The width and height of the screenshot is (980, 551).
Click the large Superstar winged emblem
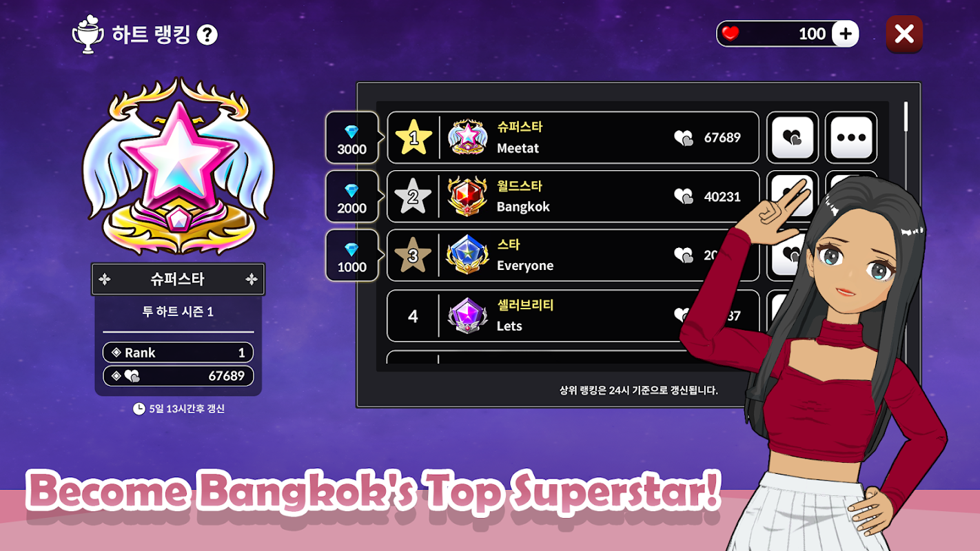[x=178, y=167]
